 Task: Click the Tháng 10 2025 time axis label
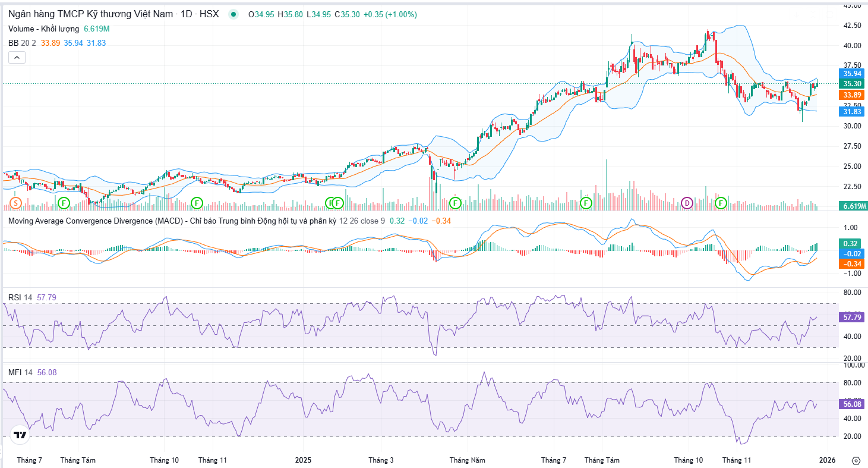point(688,460)
